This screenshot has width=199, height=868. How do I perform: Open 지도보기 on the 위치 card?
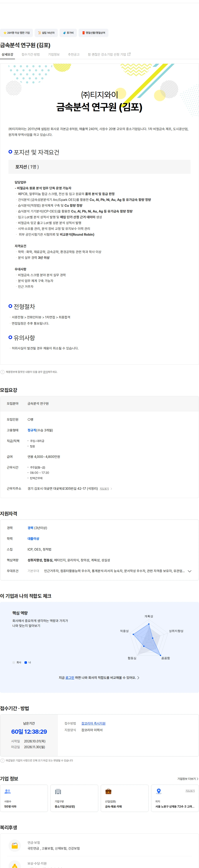click(190, 790)
